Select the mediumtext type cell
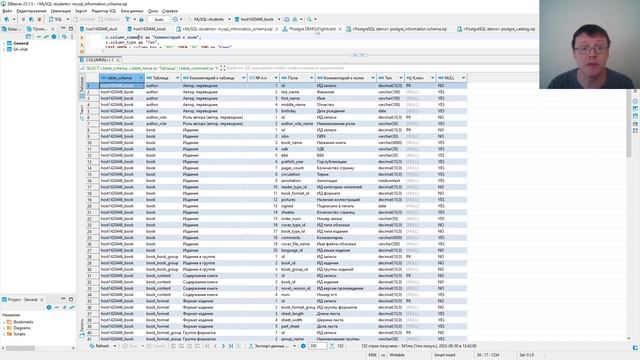 (391, 180)
